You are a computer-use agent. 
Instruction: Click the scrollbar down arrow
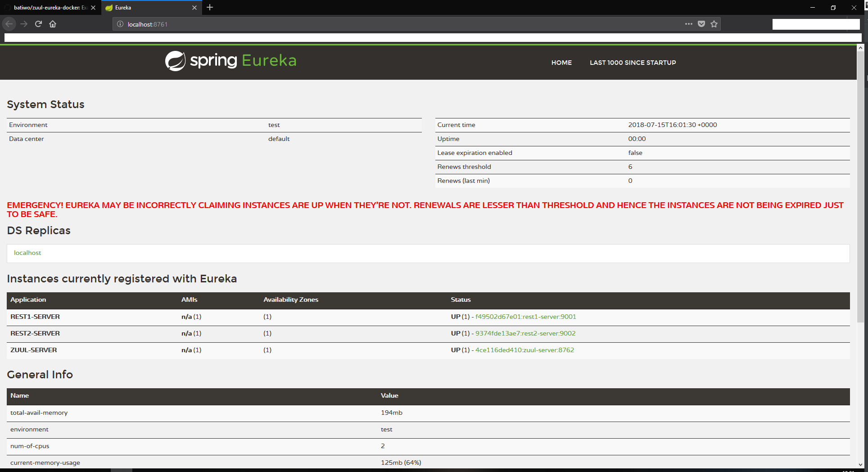[860, 464]
